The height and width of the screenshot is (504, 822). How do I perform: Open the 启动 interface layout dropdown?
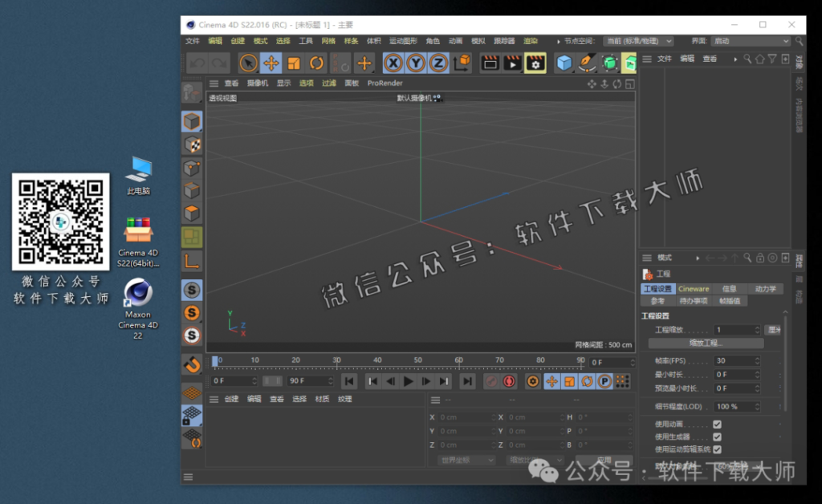(x=749, y=41)
